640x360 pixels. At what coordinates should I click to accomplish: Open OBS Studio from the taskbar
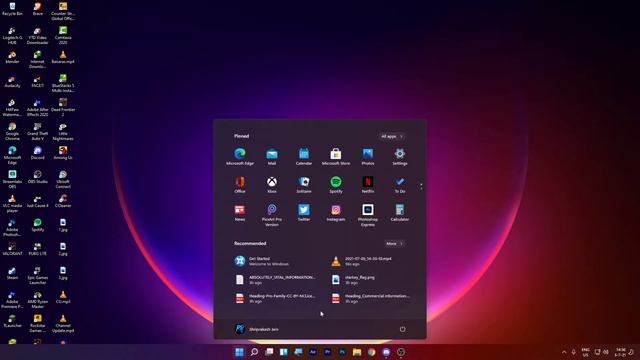pos(401,352)
